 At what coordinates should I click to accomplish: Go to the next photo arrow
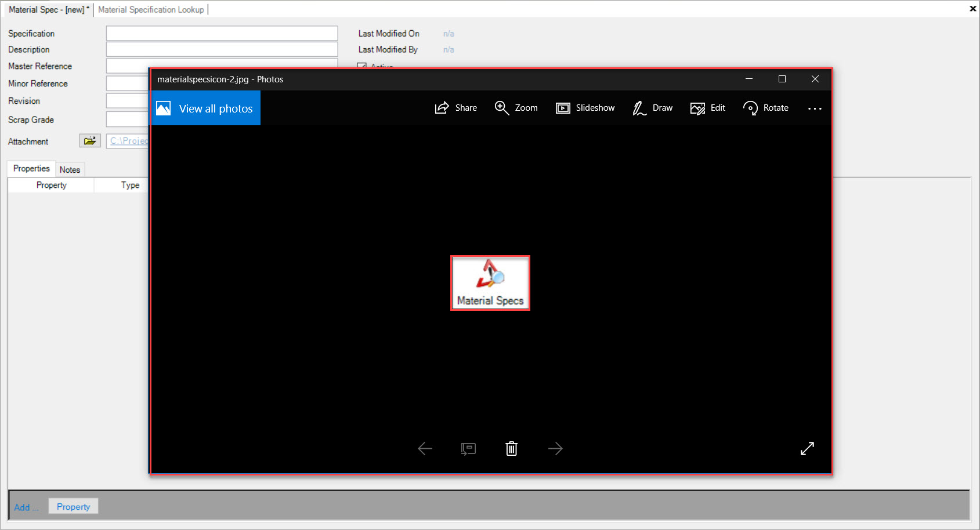(x=555, y=448)
